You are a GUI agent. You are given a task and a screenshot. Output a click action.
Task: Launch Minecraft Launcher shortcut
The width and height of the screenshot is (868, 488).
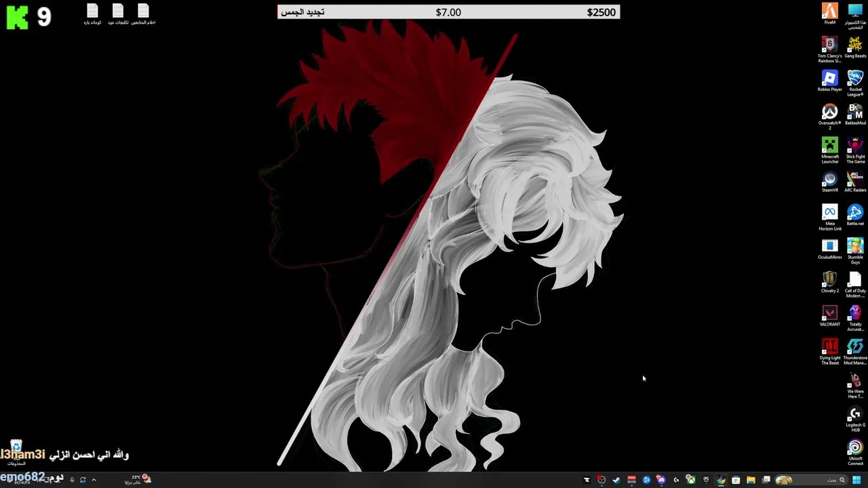pyautogui.click(x=829, y=150)
